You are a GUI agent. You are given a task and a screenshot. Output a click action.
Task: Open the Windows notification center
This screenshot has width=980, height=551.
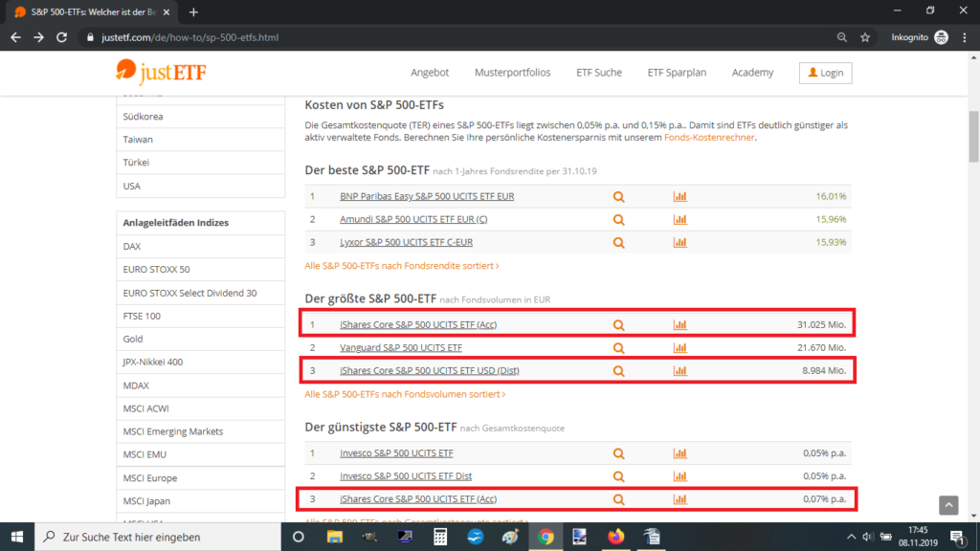(x=957, y=537)
